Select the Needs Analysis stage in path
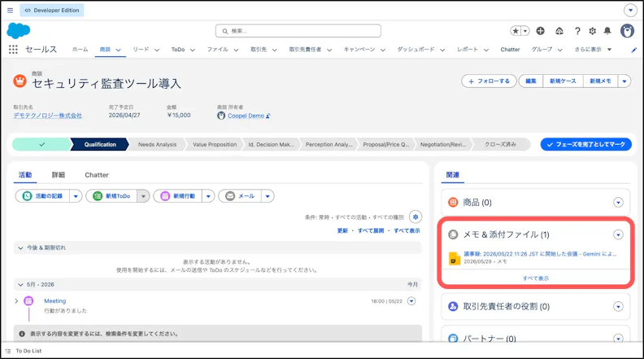 tap(157, 144)
